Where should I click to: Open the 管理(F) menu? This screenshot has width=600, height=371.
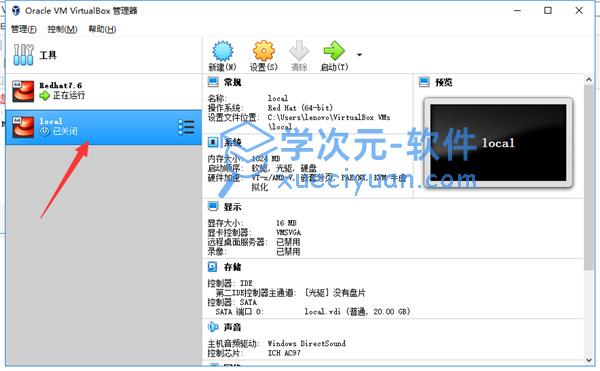tap(24, 29)
